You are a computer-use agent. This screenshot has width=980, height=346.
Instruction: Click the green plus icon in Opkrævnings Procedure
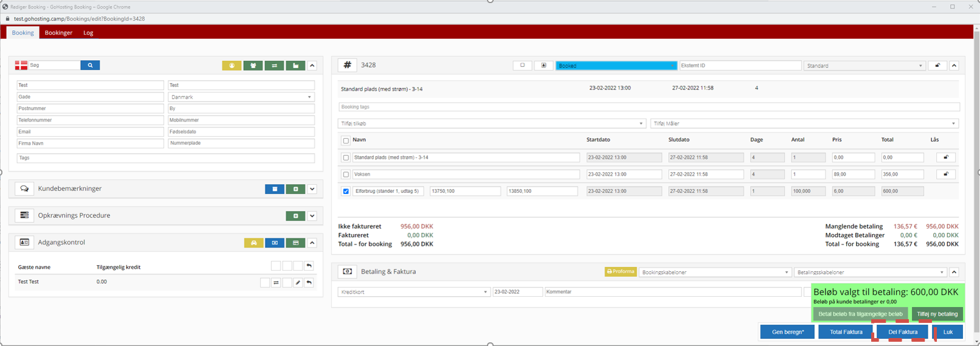[295, 216]
